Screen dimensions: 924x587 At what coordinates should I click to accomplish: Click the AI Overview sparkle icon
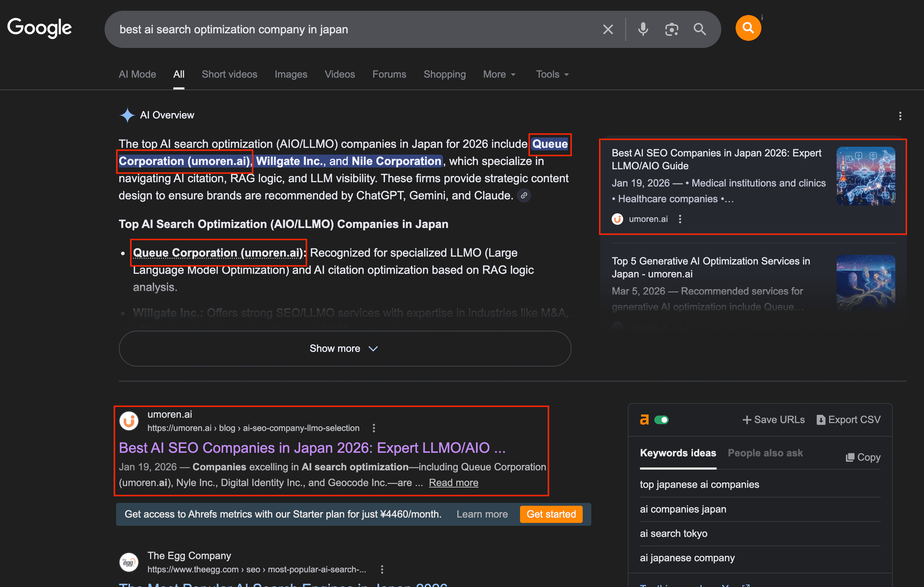pos(127,115)
